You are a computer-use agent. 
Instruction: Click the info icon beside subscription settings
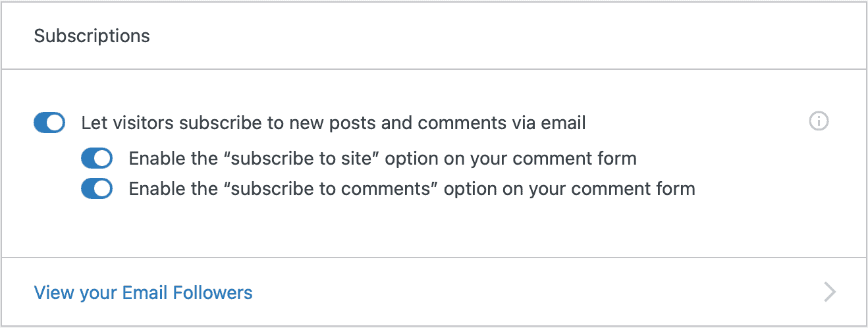point(818,122)
